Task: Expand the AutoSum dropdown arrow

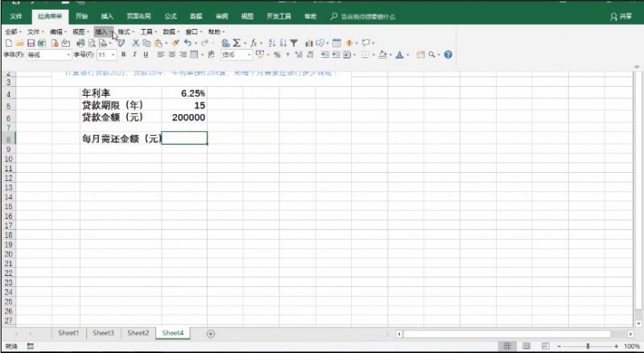Action: click(246, 43)
